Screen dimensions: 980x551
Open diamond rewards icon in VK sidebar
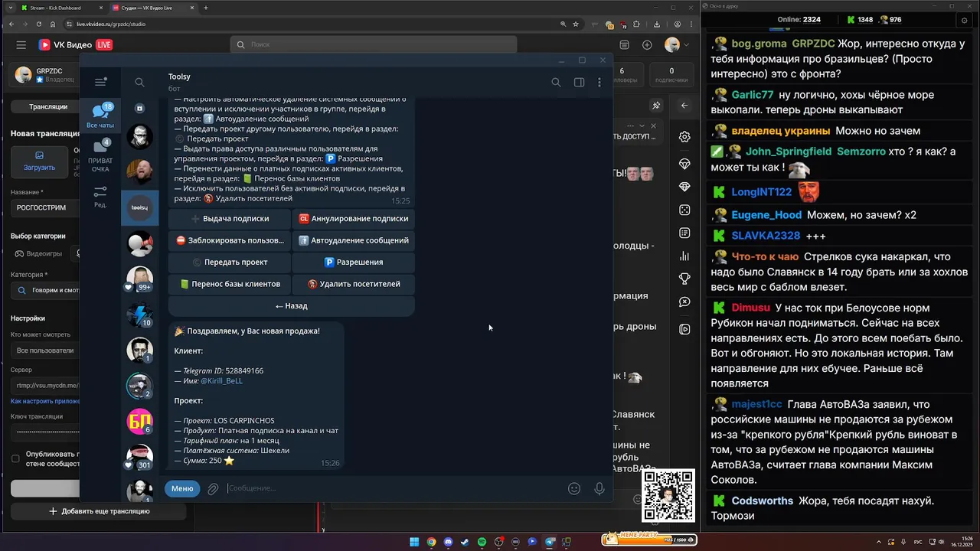[x=684, y=187]
